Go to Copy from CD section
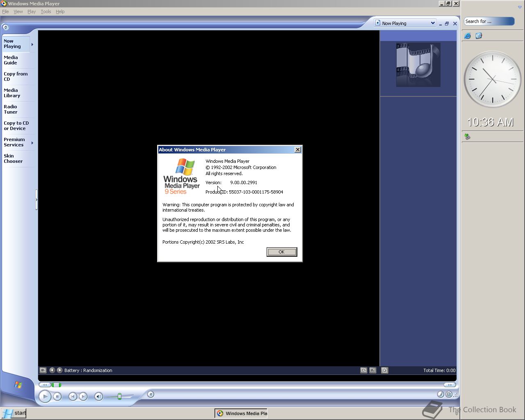Screen dimensions: 525x420 point(18,77)
